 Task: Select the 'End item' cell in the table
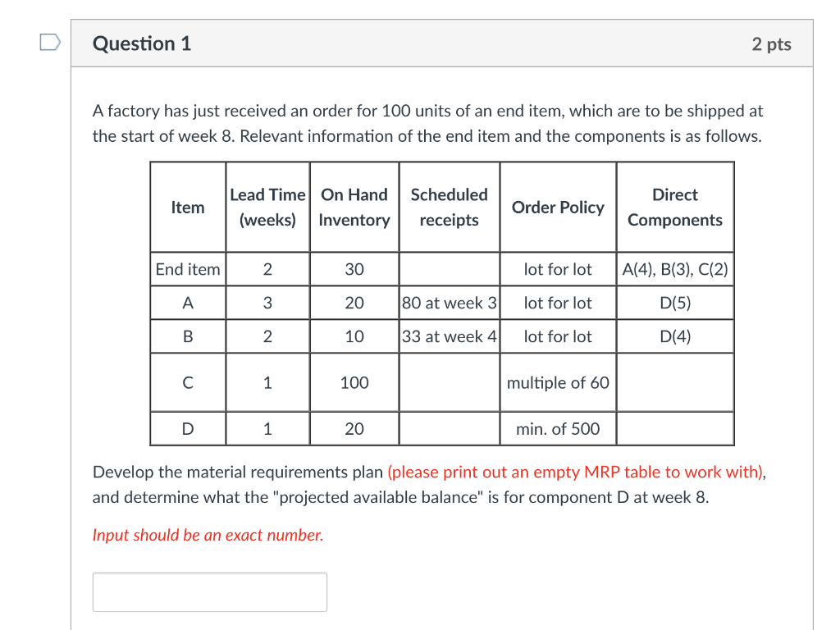point(187,269)
